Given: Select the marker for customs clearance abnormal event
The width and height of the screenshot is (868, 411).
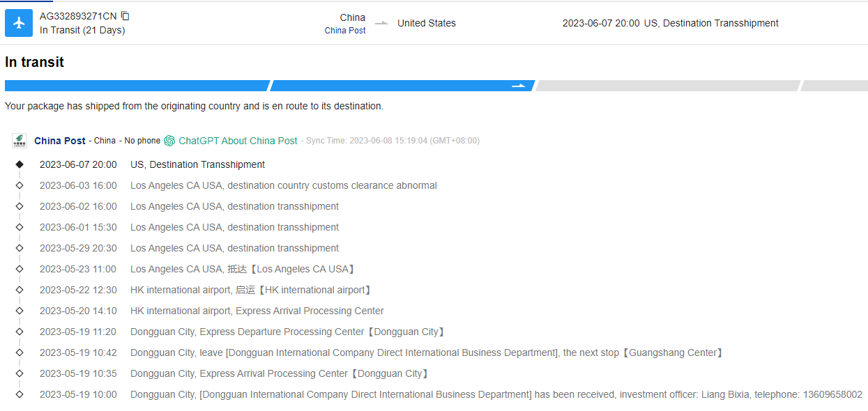Looking at the screenshot, I should [20, 185].
